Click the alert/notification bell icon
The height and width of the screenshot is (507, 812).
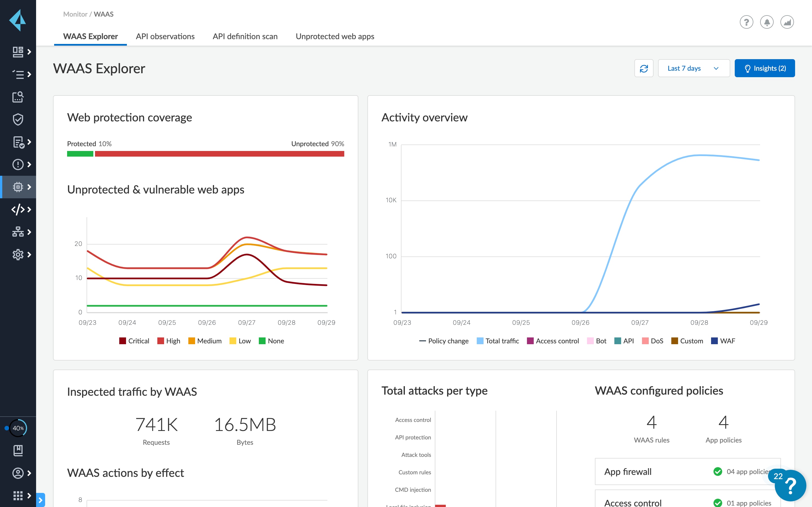point(766,22)
